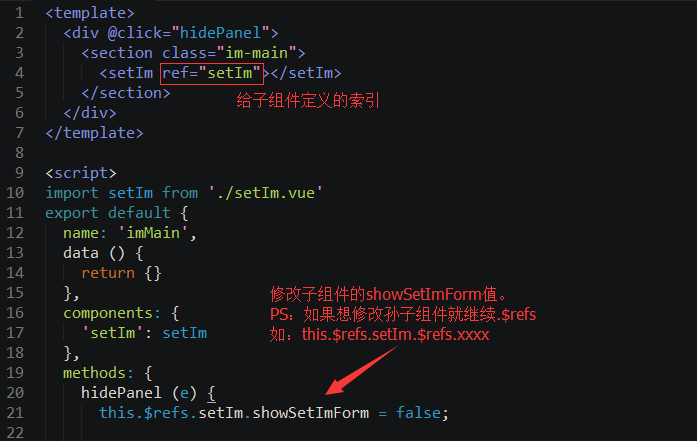Click line number 21 in the gutter
This screenshot has height=441, width=697.
point(15,411)
